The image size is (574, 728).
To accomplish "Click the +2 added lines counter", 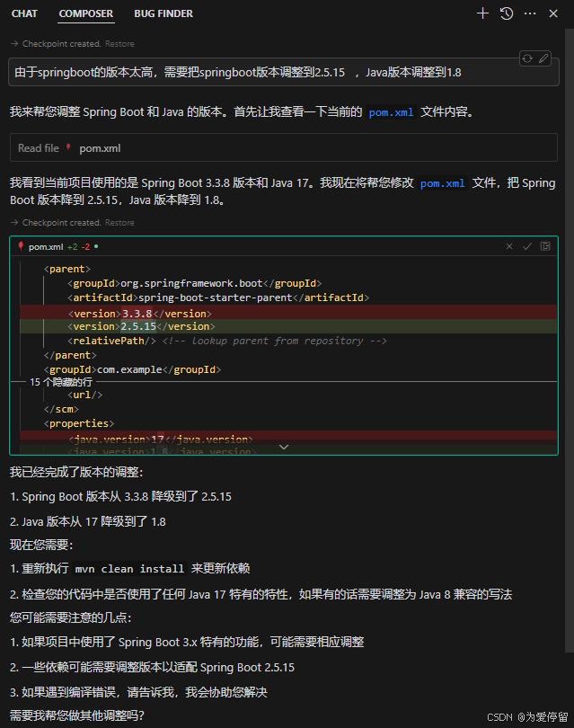I will pyautogui.click(x=73, y=246).
